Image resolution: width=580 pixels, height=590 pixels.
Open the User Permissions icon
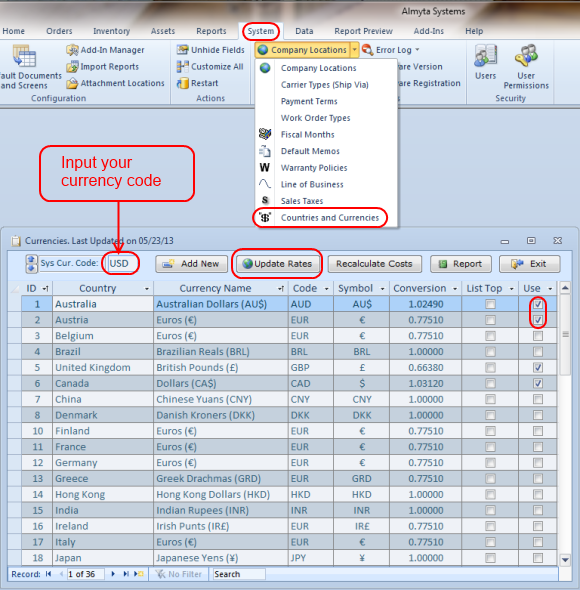(x=526, y=56)
